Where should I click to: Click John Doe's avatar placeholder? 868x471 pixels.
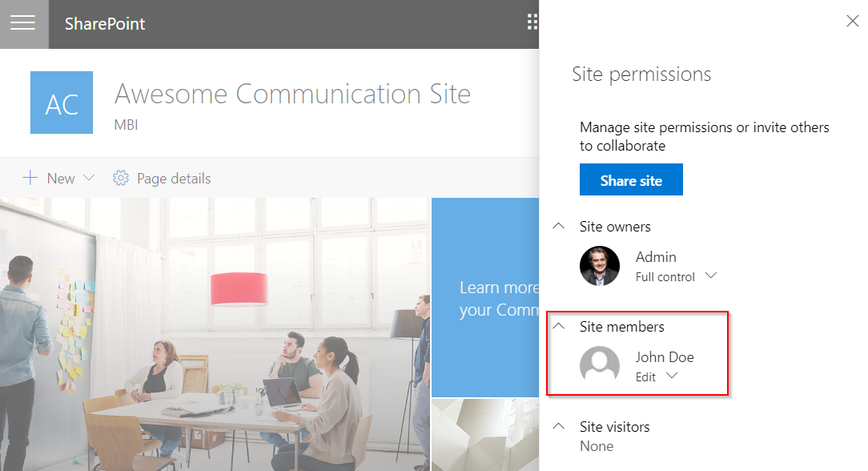point(600,366)
